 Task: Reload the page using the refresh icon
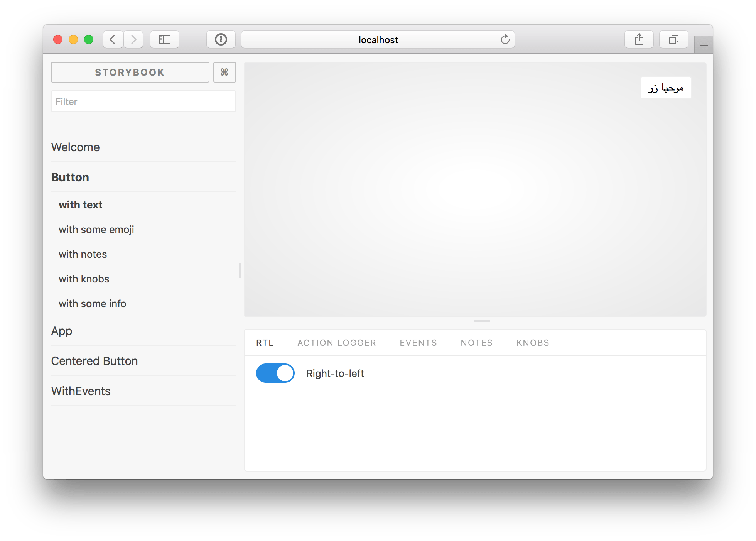[x=505, y=39]
